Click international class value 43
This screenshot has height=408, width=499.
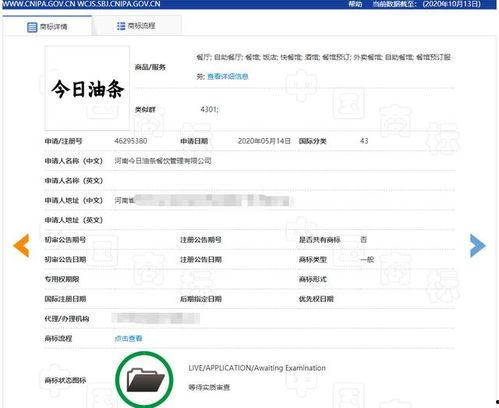coord(364,141)
